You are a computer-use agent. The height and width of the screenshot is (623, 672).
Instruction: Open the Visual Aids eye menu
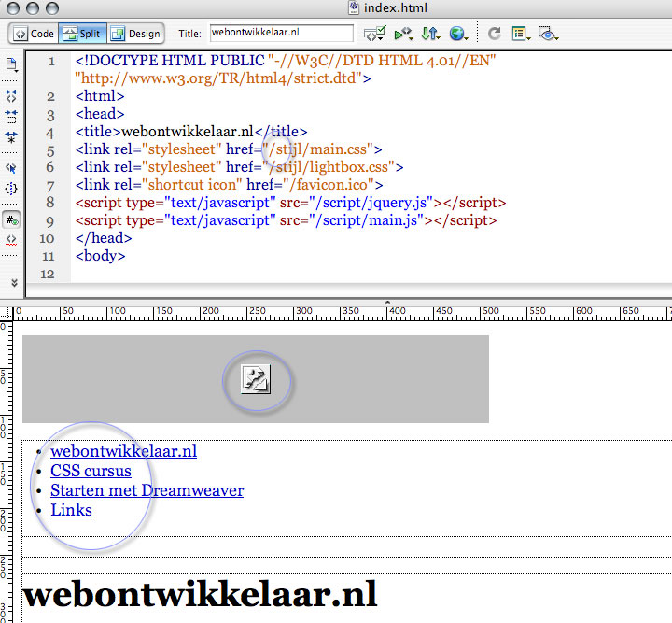point(548,34)
